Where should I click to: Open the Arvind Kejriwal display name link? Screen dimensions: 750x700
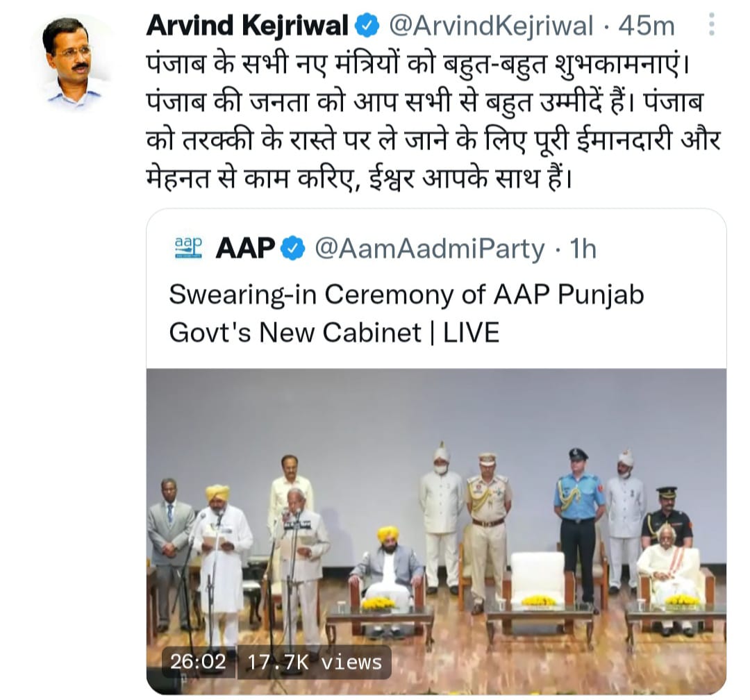pos(248,26)
